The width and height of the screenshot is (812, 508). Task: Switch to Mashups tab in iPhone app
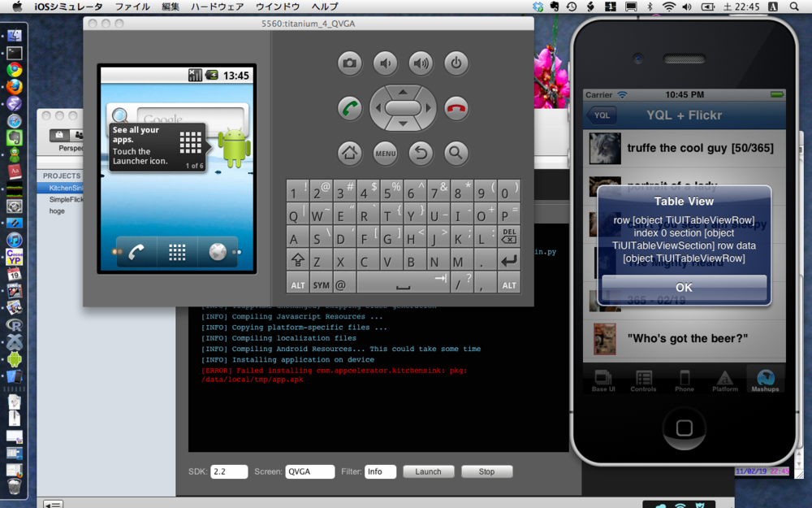pyautogui.click(x=766, y=380)
